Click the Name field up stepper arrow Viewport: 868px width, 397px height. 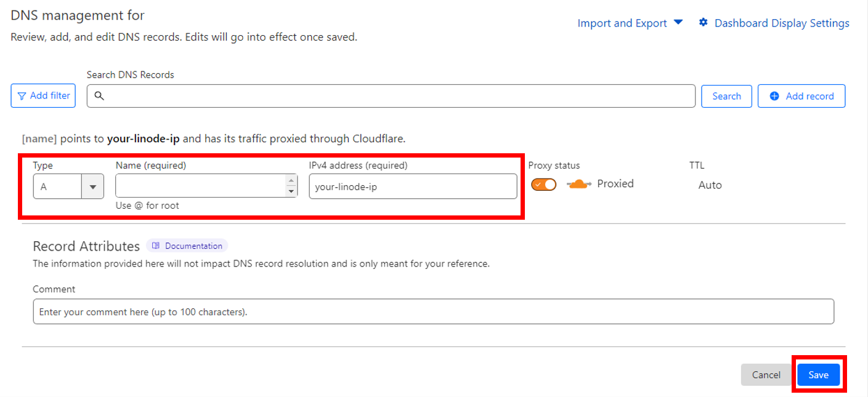pos(291,181)
